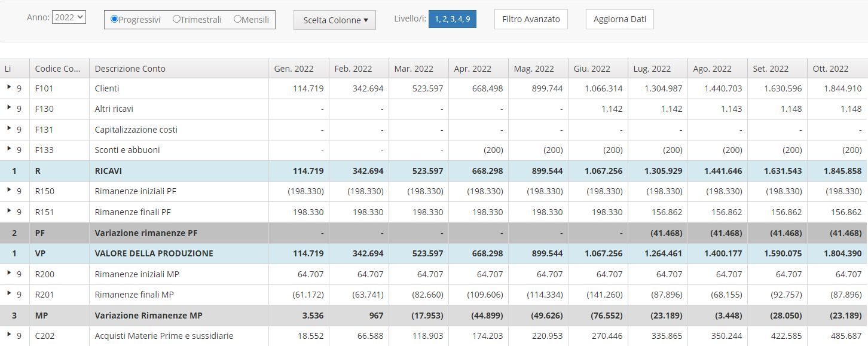Viewport: 868px width, 346px height.
Task: Expand the R201 Rimanenze finali MP row
Action: coord(9,293)
